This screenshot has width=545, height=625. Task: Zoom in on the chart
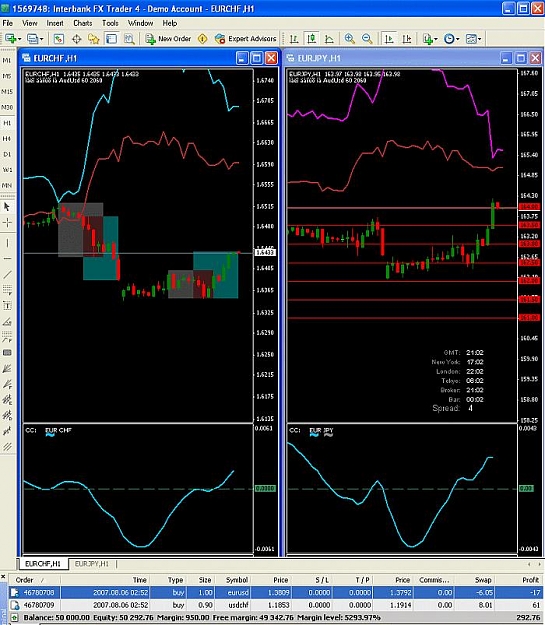(350, 39)
